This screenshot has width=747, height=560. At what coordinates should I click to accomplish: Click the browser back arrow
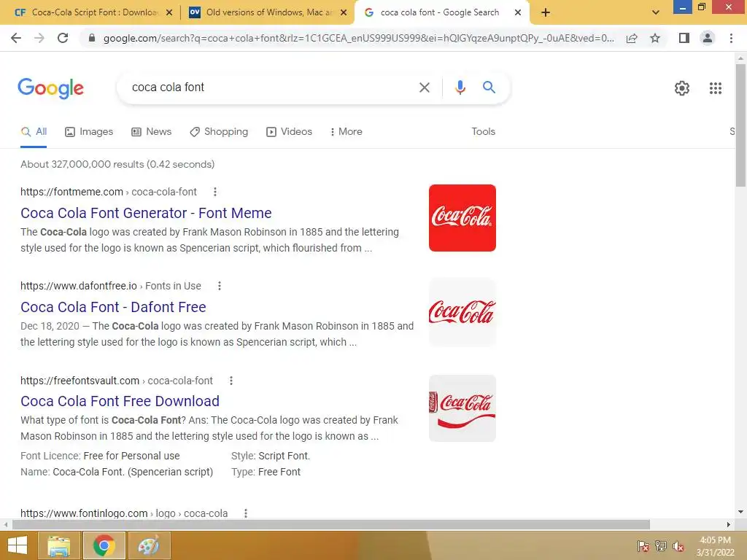[x=16, y=38]
